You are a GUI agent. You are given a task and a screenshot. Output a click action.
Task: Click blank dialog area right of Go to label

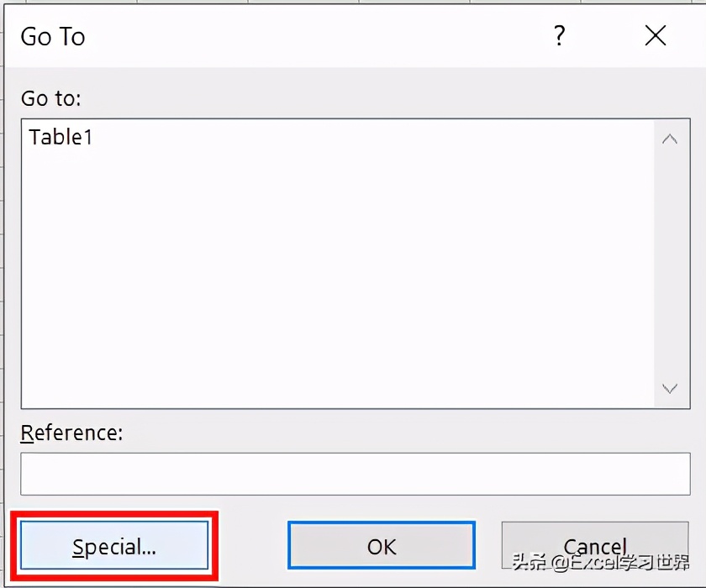click(x=378, y=98)
